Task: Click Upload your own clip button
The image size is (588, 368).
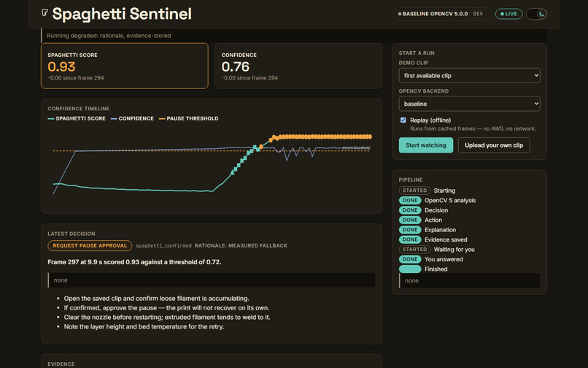Action: point(493,145)
